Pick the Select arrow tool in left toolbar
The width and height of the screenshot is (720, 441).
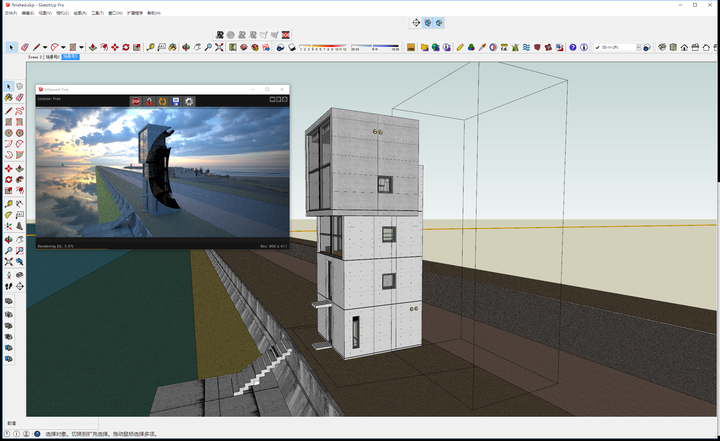9,87
